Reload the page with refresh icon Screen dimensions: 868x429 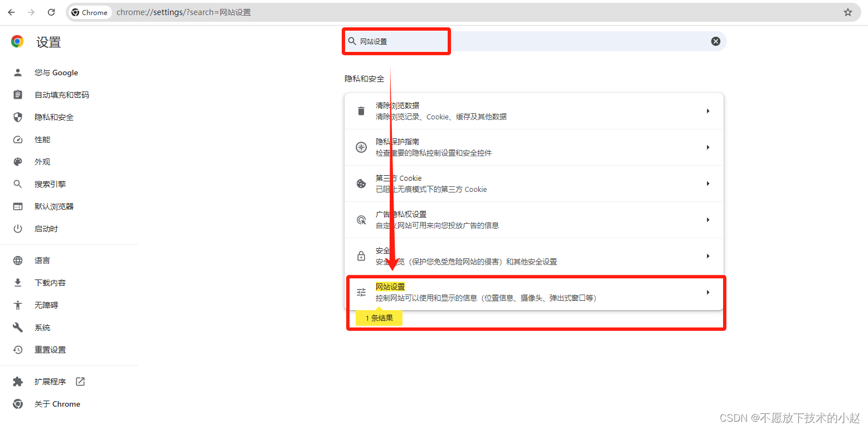click(x=51, y=12)
